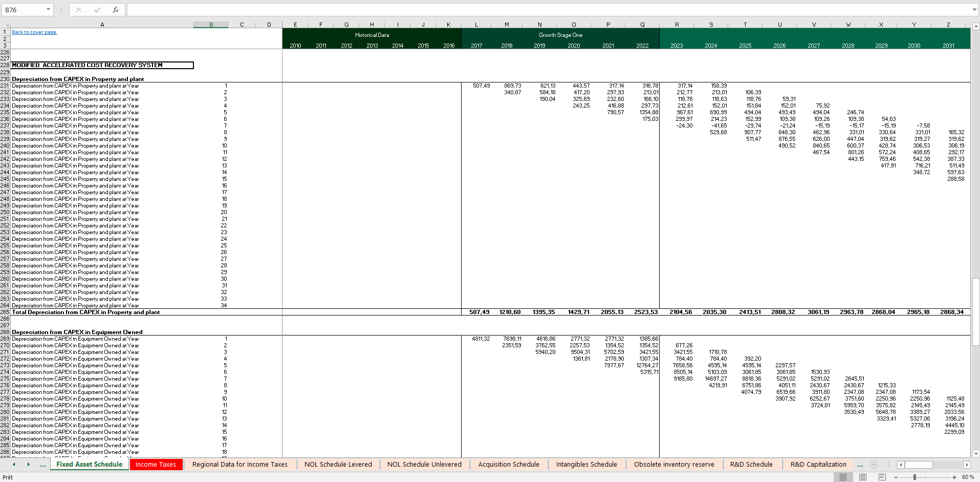Image resolution: width=980 pixels, height=482 pixels.
Task: Switch to Normal view icon
Action: click(x=843, y=477)
